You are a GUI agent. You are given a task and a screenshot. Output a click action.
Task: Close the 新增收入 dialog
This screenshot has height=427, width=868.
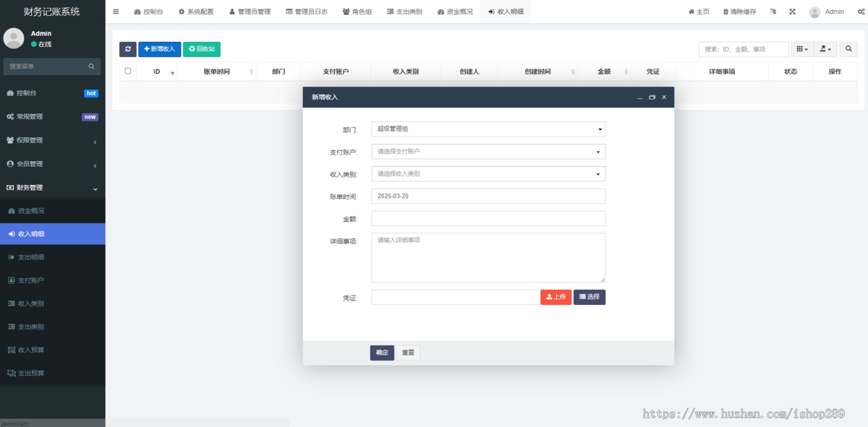pos(664,97)
